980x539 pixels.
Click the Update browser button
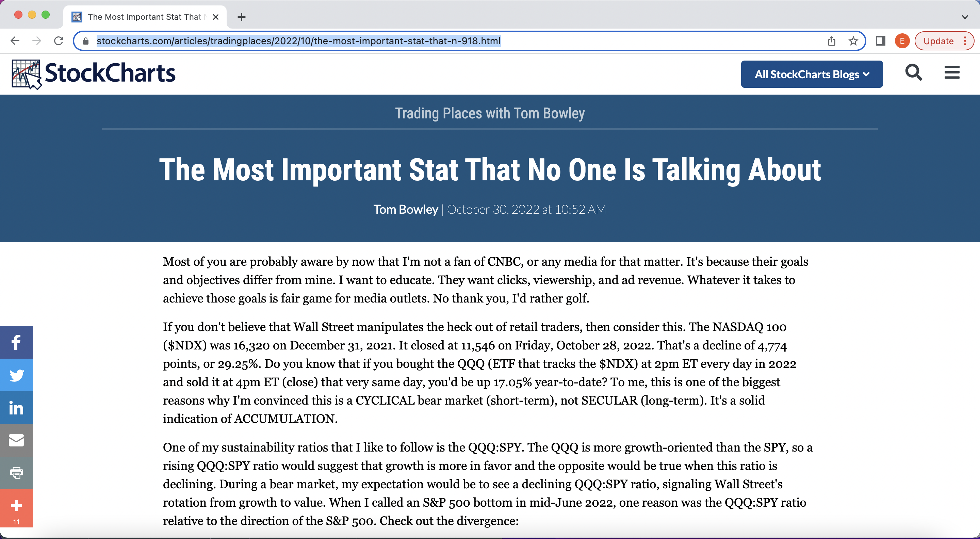tap(938, 41)
